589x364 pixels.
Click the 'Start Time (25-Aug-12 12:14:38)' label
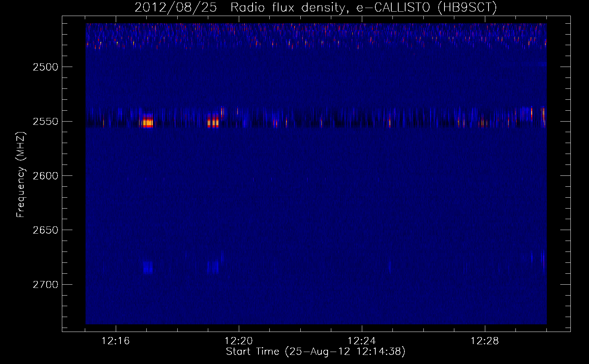(316, 352)
